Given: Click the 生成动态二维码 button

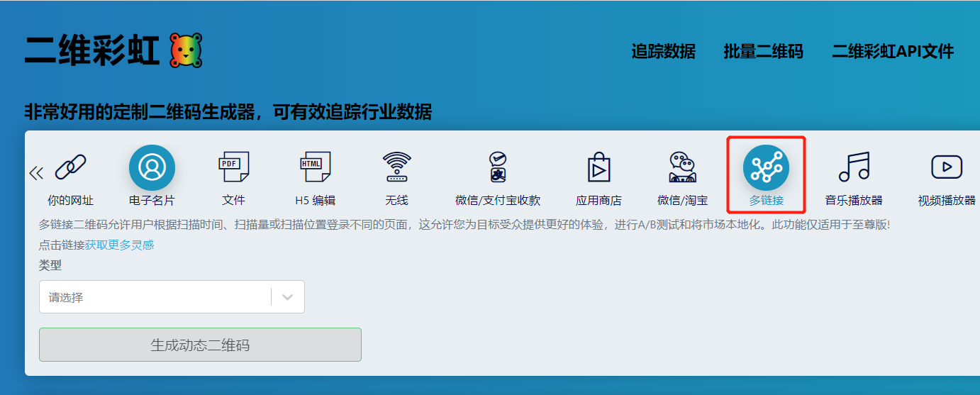Looking at the screenshot, I should [x=200, y=345].
